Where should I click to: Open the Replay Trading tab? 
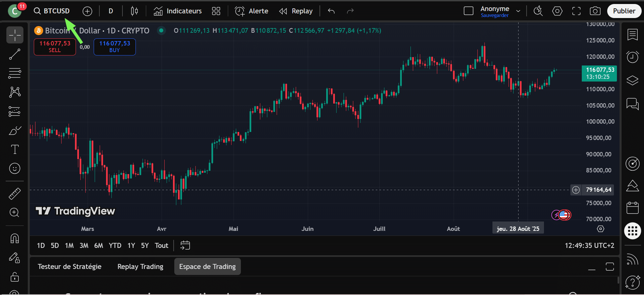(x=140, y=267)
